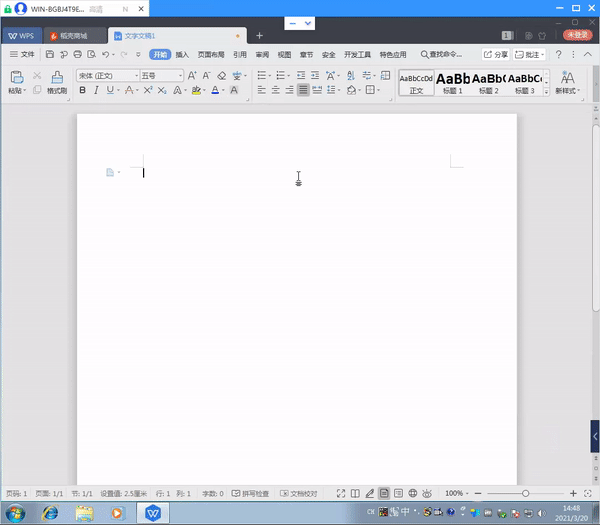Viewport: 600px width, 525px height.
Task: Click the font color A swatch
Action: [215, 90]
